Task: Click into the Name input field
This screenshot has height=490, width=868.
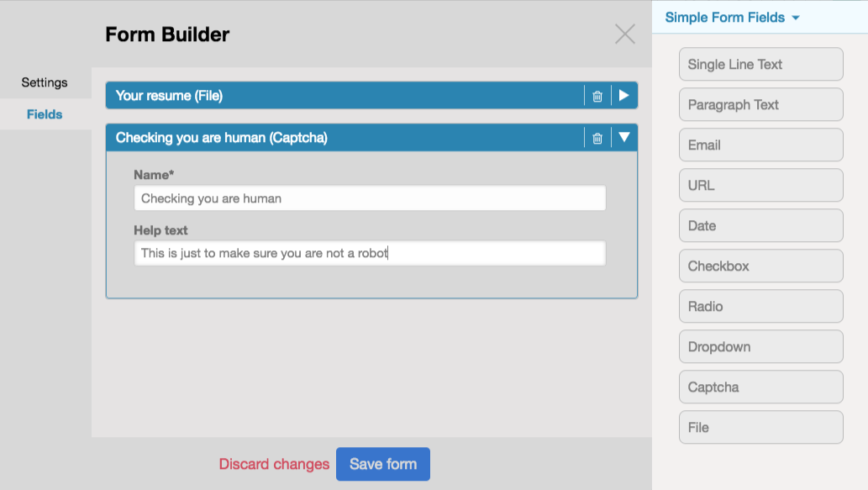Action: coord(370,198)
